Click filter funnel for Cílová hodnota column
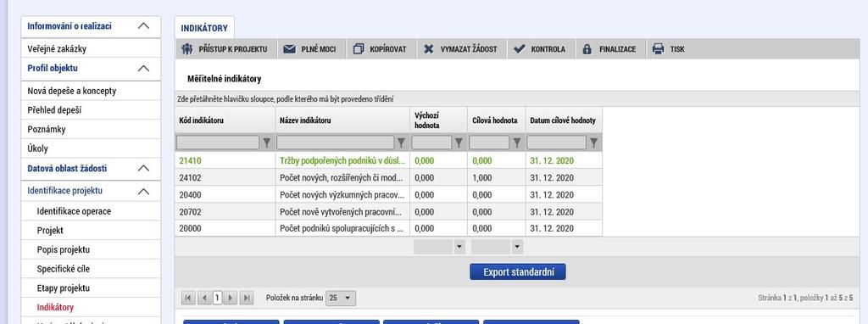Viewport: 868px width, 324px height. click(517, 142)
